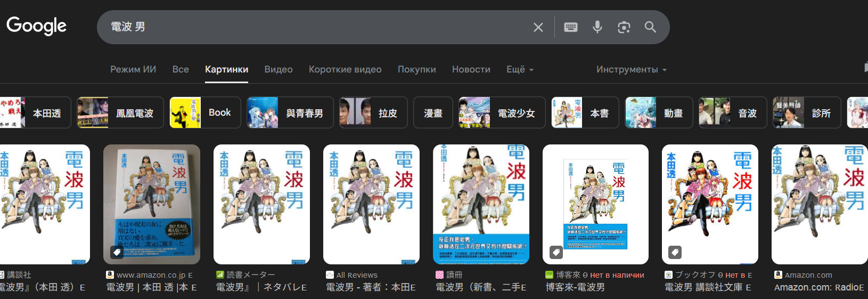Open the Amazon.com image thumbnail
Viewport: 868px width, 299px height.
(x=820, y=204)
